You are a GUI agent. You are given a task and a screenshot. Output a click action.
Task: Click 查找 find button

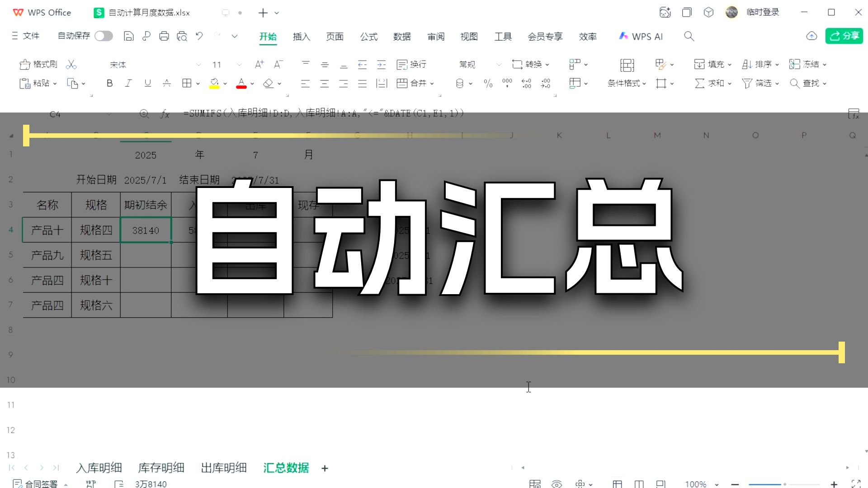808,83
